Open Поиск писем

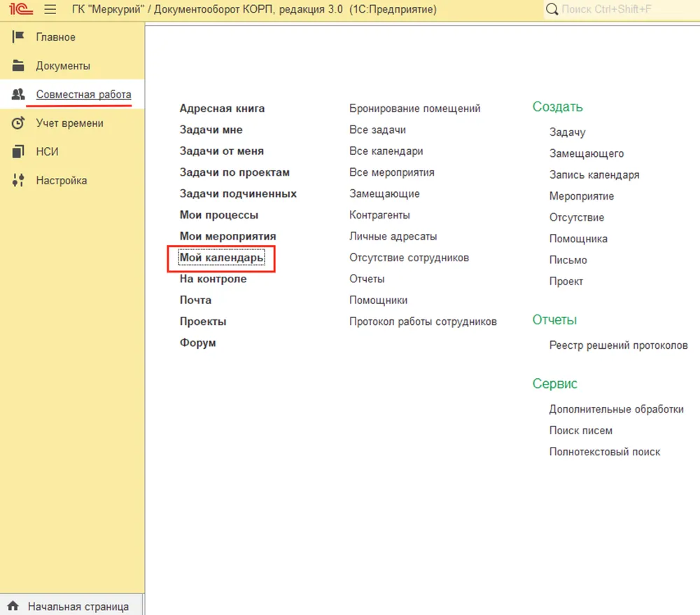580,431
